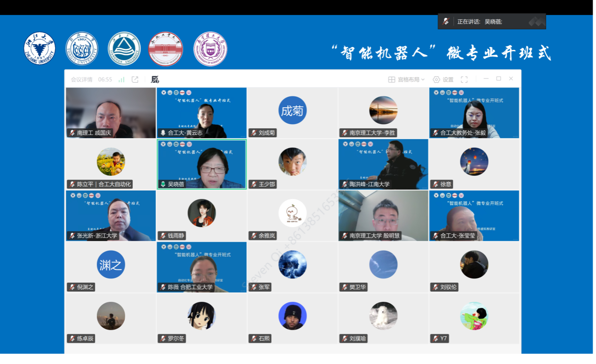Select the 成菊 avatar tile

click(292, 111)
